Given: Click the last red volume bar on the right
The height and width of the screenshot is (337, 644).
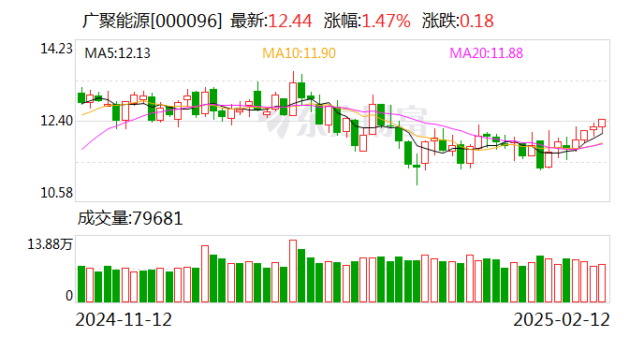Looking at the screenshot, I should pos(602,284).
